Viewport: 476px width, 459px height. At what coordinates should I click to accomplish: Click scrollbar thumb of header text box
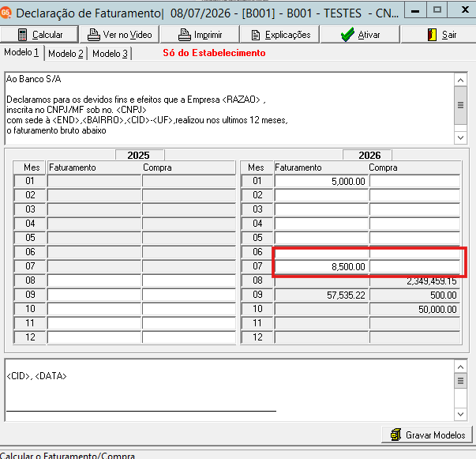pos(460,105)
